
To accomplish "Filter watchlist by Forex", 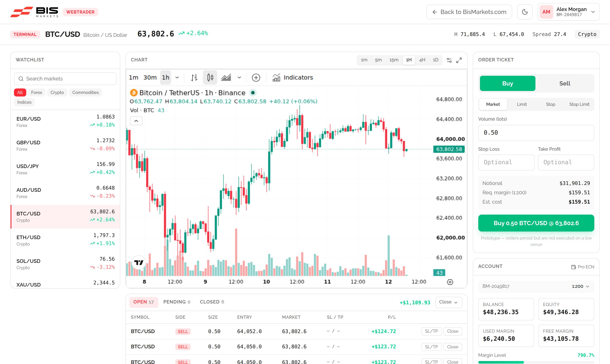I will 37,92.
